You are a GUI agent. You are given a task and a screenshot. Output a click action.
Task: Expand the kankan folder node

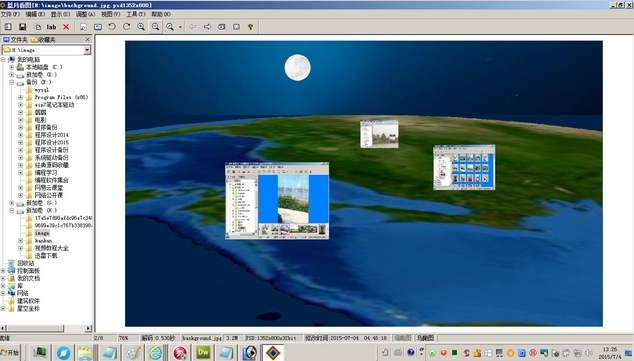21,241
